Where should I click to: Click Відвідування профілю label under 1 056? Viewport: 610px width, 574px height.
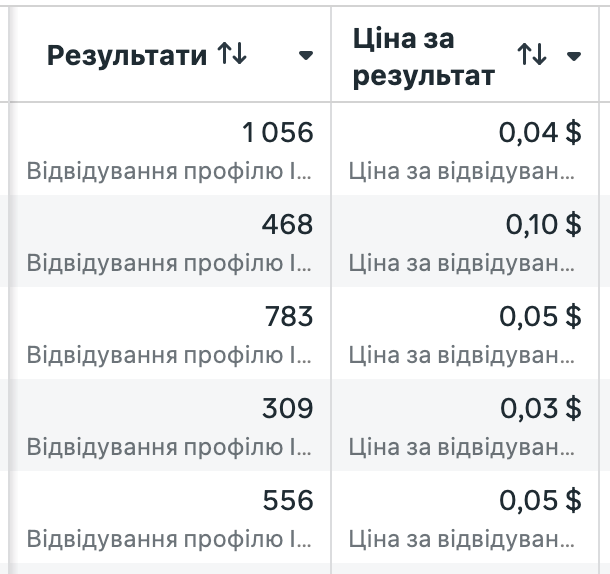pyautogui.click(x=169, y=171)
